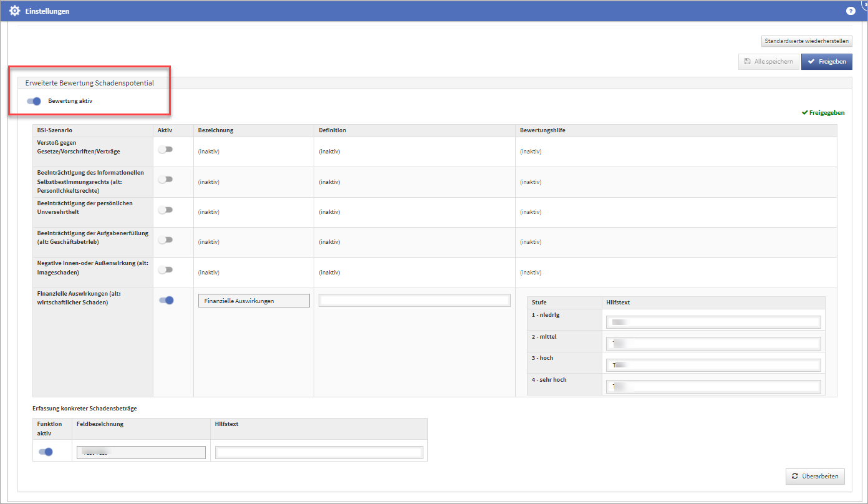Disable Funktion aktiv toggle for Schadensbeträge
868x504 pixels.
[46, 452]
